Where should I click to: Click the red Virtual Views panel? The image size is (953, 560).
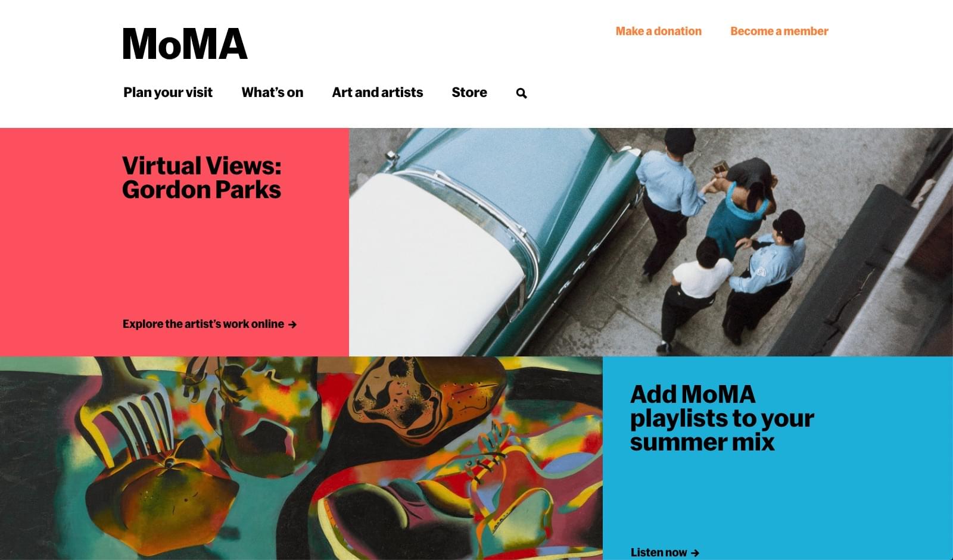coord(175,242)
